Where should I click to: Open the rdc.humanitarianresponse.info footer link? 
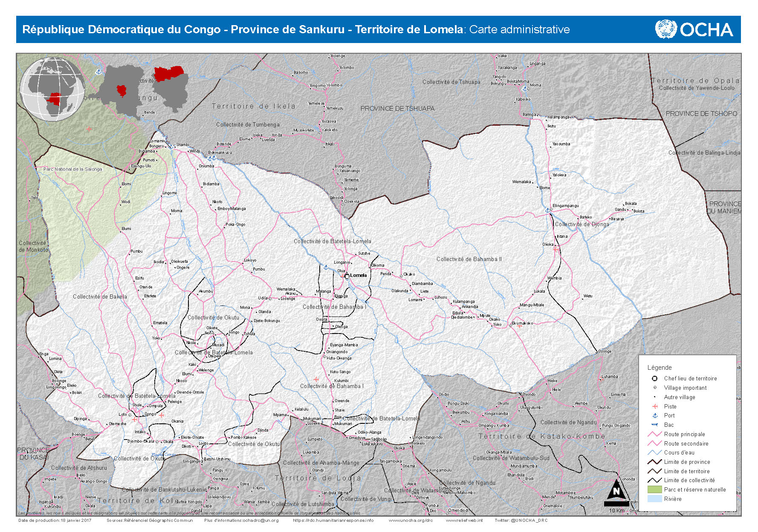tap(333, 520)
